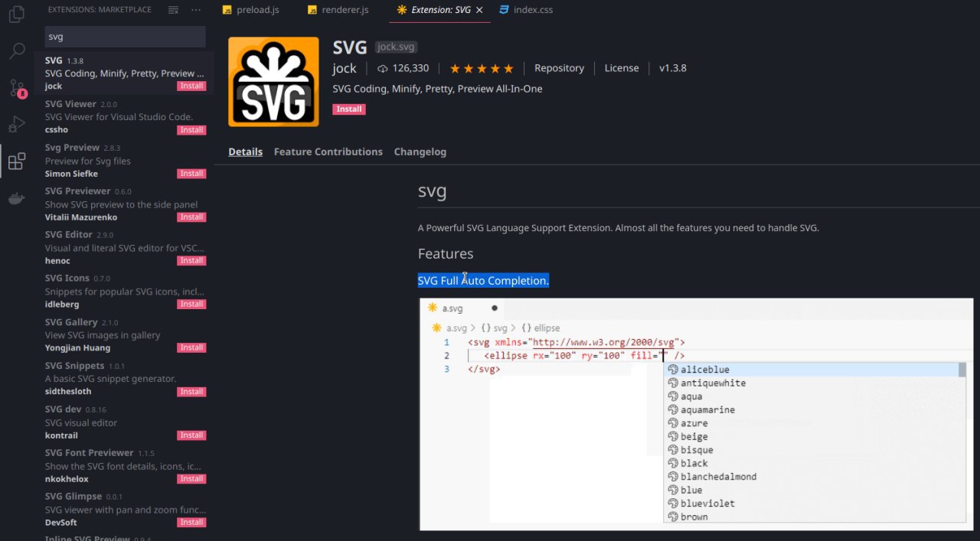
Task: Select SVG Glimpse list entry
Action: click(x=124, y=509)
